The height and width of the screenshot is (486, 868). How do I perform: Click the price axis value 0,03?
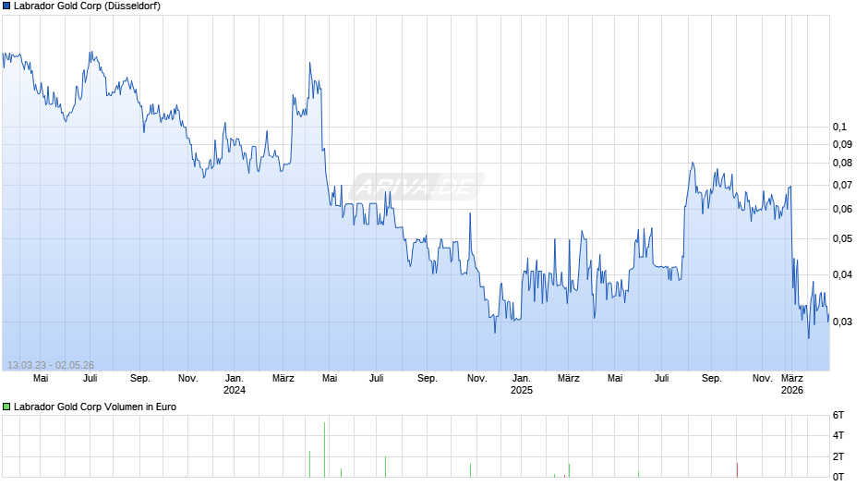tap(842, 322)
